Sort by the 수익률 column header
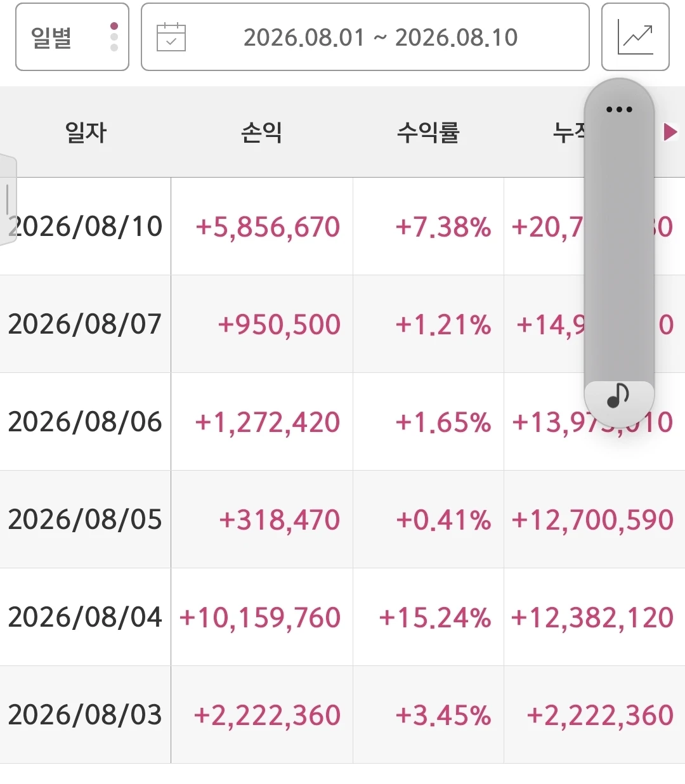The image size is (685, 784). pyautogui.click(x=428, y=132)
